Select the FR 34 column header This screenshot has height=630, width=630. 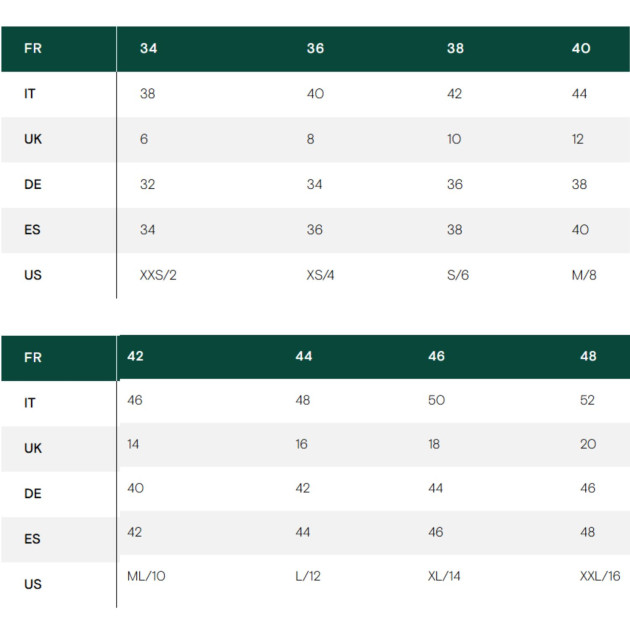[x=148, y=48]
